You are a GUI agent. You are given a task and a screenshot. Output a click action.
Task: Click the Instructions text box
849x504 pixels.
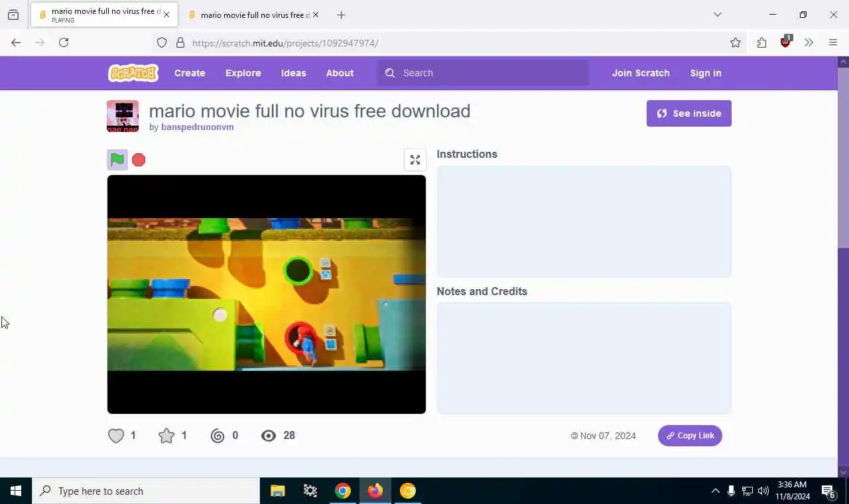584,221
